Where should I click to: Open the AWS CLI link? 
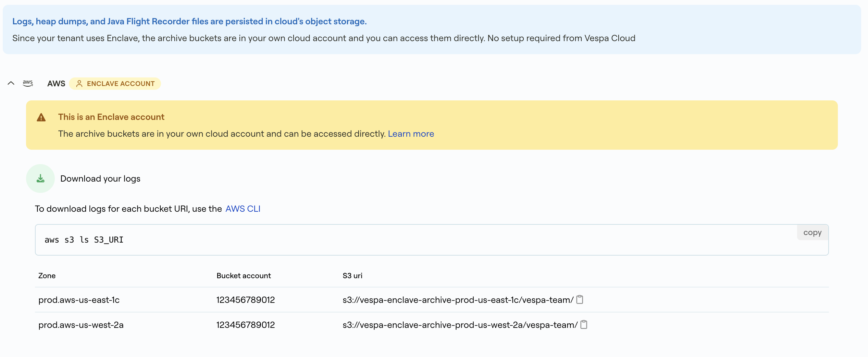tap(243, 209)
